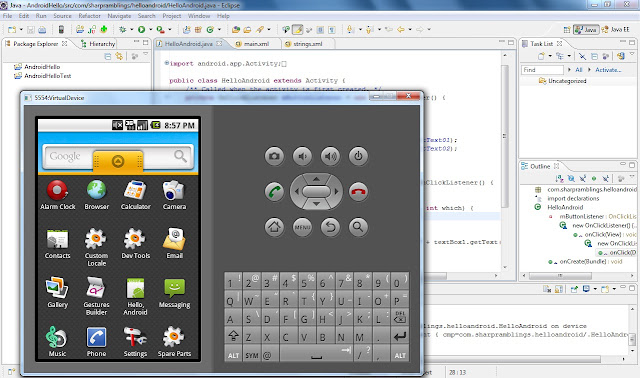Viewport: 640px width, 378px height.
Task: Select the Java perspective button
Action: point(586,29)
